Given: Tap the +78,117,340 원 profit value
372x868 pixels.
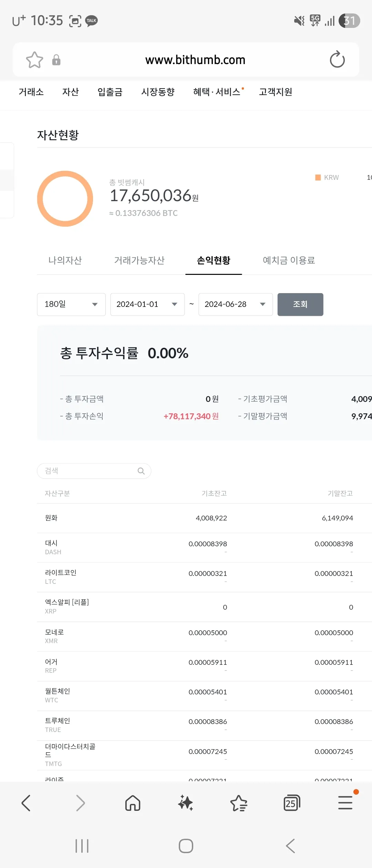Looking at the screenshot, I should point(191,416).
